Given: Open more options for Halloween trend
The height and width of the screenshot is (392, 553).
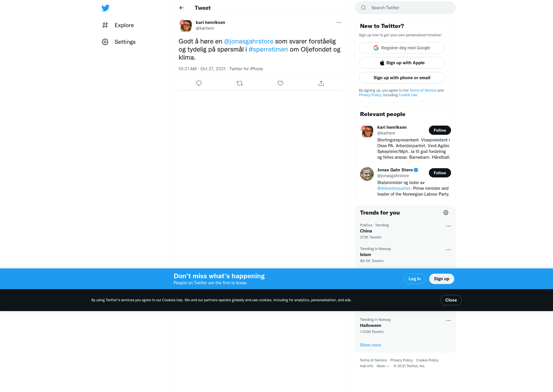Looking at the screenshot, I should [448, 321].
